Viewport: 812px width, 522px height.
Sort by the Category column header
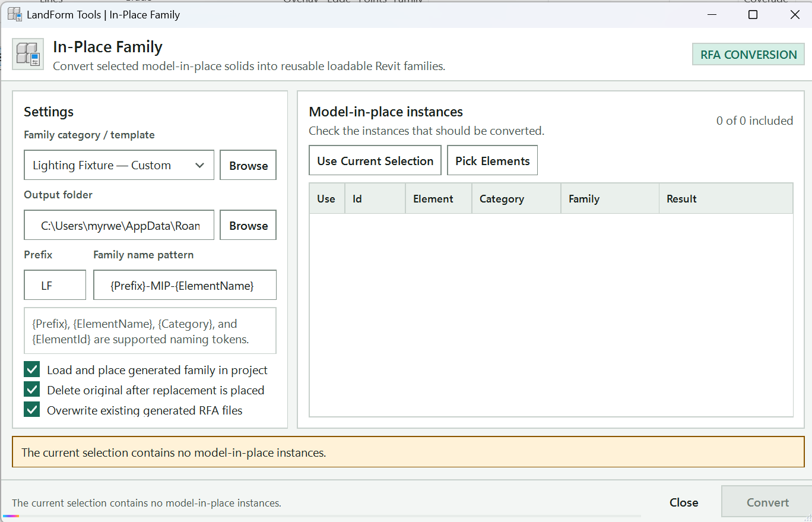(516, 199)
